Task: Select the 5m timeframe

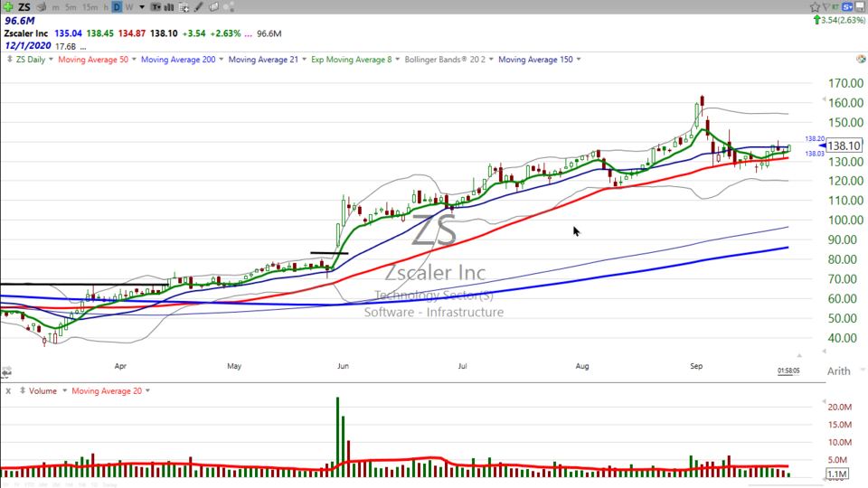Action: click(x=71, y=7)
